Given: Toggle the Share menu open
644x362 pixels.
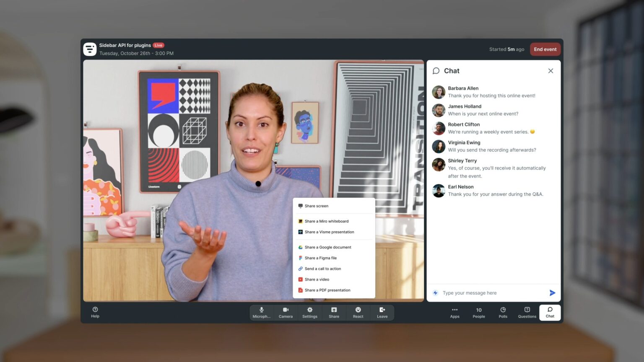Looking at the screenshot, I should 334,313.
